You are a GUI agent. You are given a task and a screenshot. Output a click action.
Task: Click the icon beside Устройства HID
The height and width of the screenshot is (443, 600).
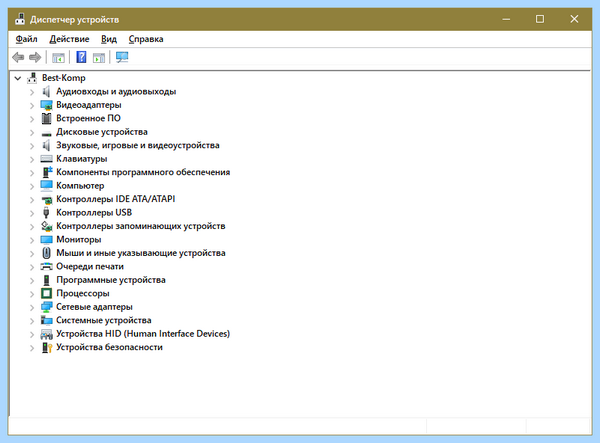[x=46, y=334]
